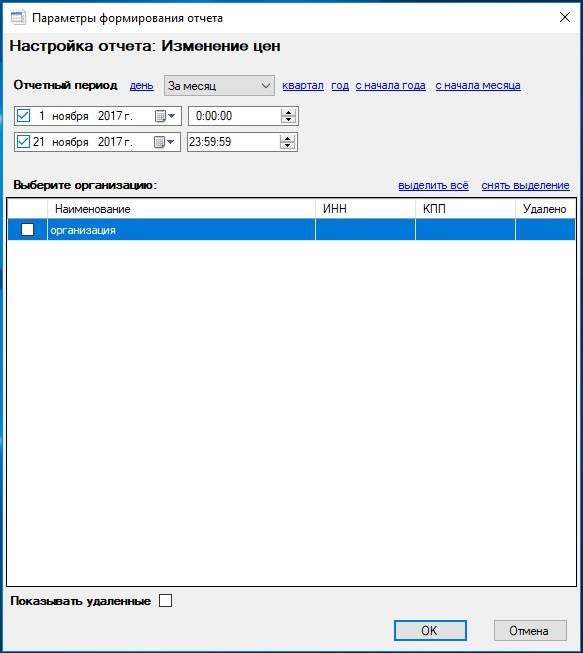
Task: Enable the Показывать удаленные checkbox
Action: pyautogui.click(x=165, y=601)
